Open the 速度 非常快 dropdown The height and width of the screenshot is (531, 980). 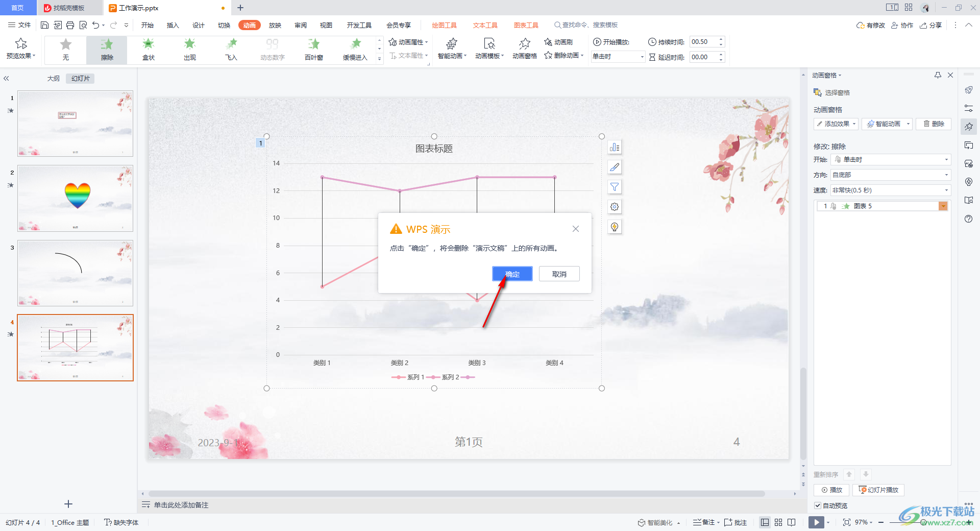coord(891,190)
